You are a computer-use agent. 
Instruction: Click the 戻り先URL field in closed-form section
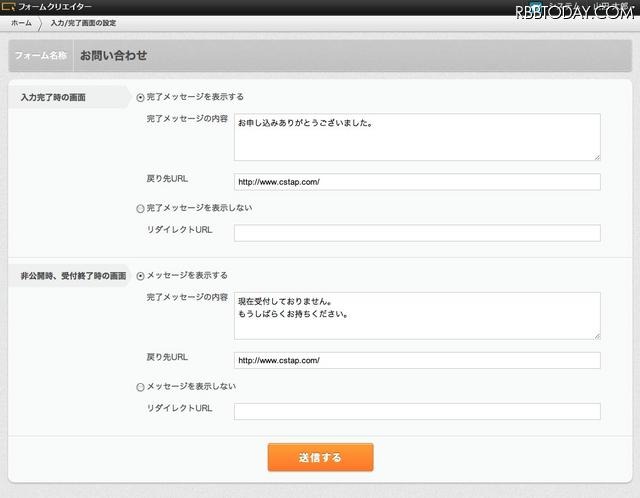pos(416,360)
